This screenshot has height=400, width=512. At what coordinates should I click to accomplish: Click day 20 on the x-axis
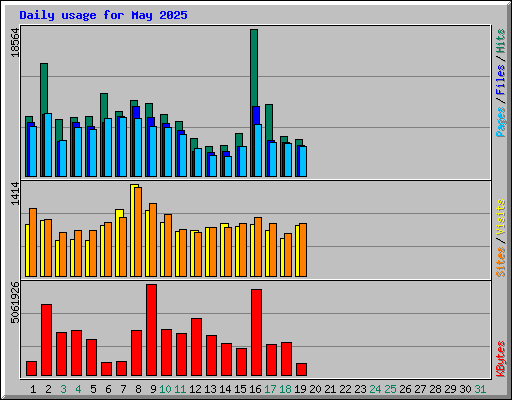[x=315, y=389]
